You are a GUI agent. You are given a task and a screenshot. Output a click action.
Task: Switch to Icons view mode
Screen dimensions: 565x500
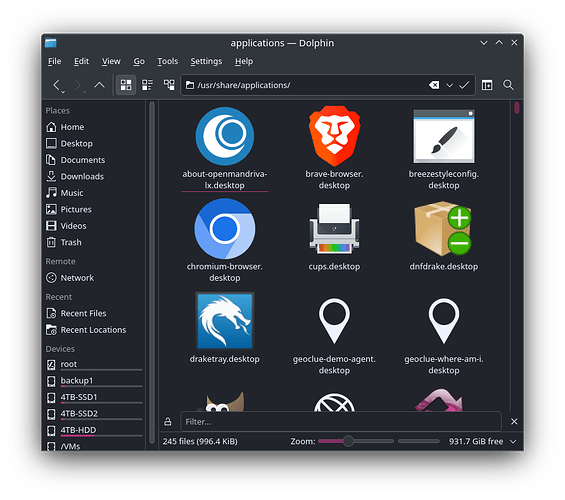[126, 85]
